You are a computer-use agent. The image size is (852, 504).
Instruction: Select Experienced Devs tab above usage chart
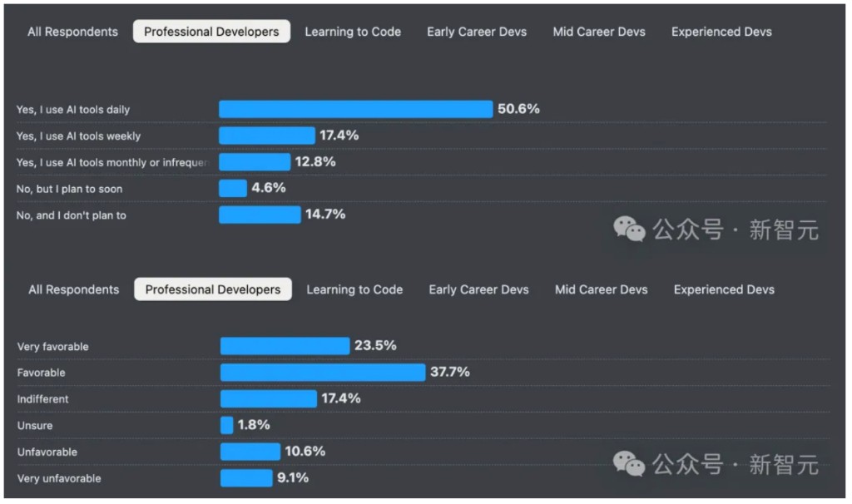[721, 32]
